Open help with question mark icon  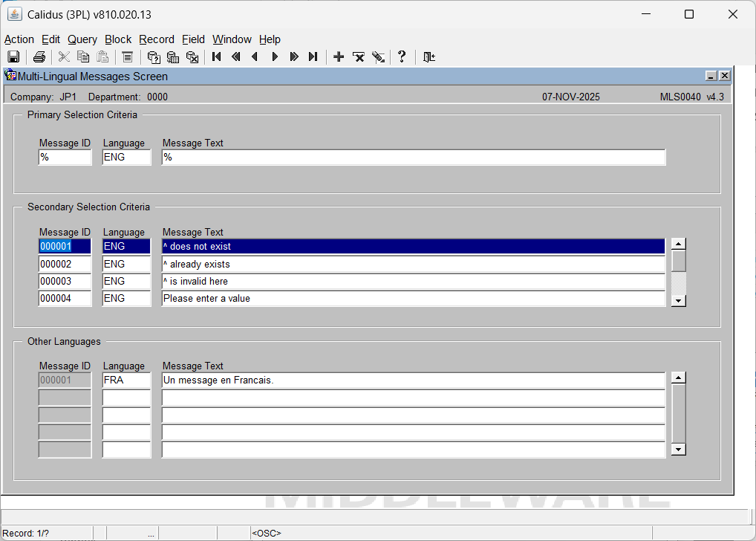(402, 57)
